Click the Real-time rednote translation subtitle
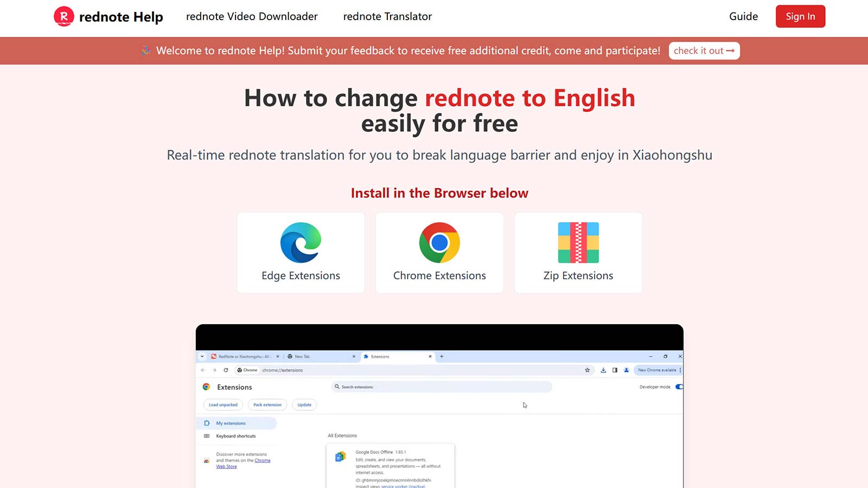This screenshot has height=488, width=868. 439,155
